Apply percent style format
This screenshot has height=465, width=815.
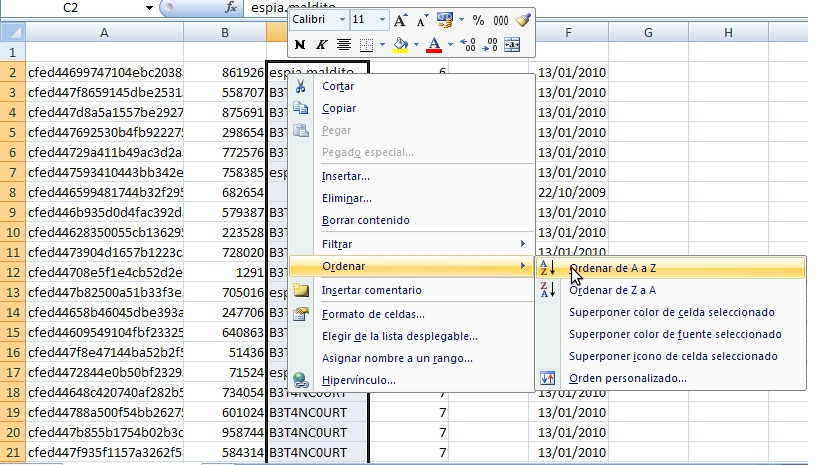pyautogui.click(x=478, y=20)
